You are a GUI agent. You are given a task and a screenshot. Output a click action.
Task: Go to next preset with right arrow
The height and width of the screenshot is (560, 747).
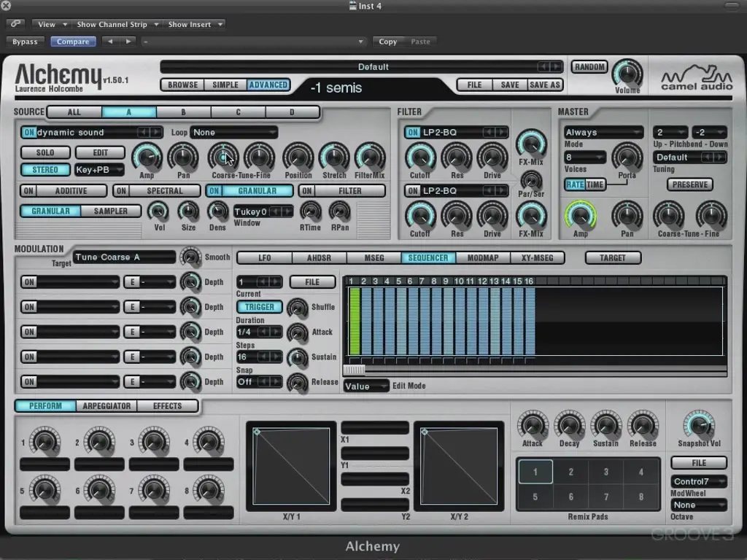(128, 42)
